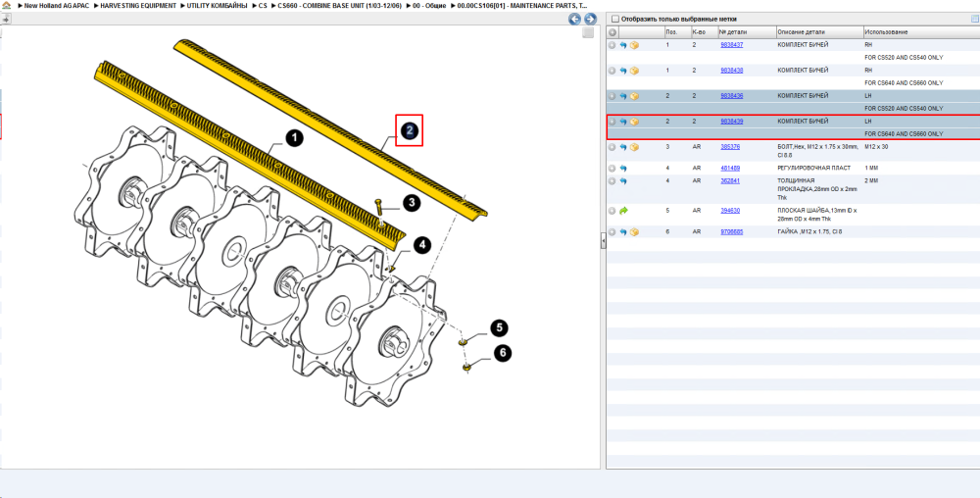Add shim 481489 with its plus icon
Screen dimensions: 980x498
(612, 169)
